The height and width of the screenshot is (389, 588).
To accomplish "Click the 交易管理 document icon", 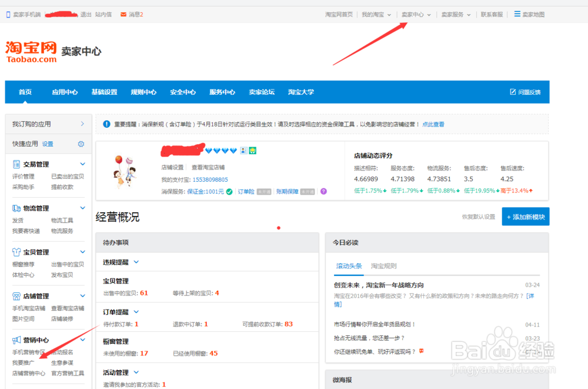I will point(16,164).
